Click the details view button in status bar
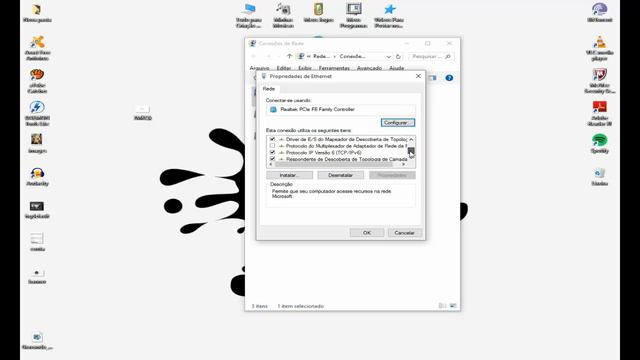This screenshot has width=640, height=360. click(442, 306)
